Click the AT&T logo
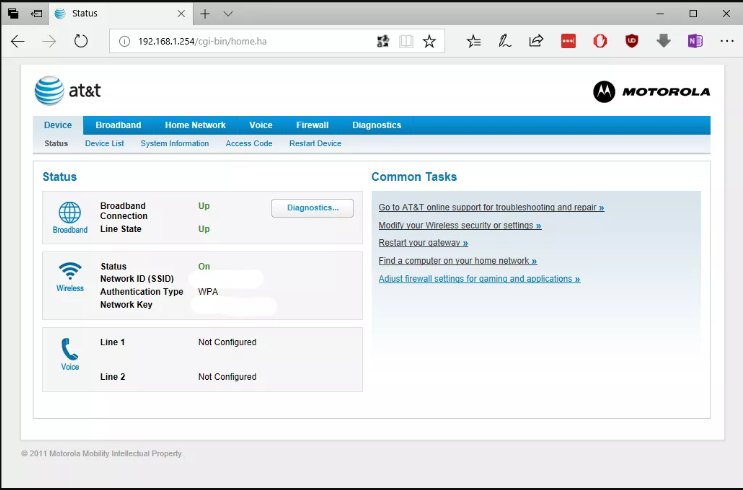The width and height of the screenshot is (743, 490). [68, 91]
